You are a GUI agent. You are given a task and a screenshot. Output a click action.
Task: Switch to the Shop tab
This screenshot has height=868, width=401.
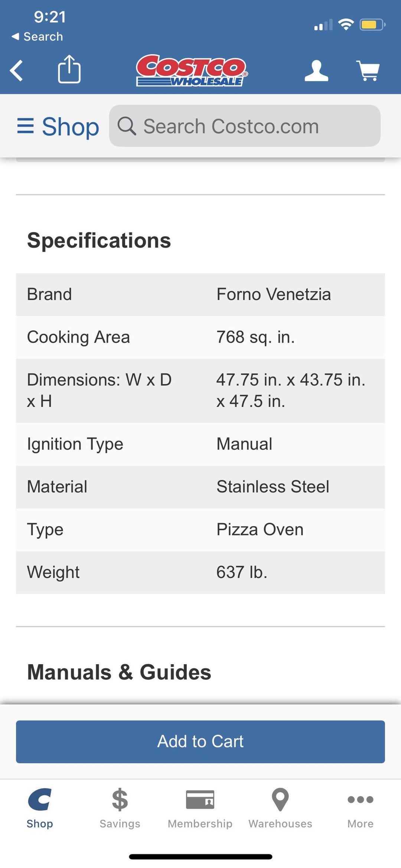point(40,808)
